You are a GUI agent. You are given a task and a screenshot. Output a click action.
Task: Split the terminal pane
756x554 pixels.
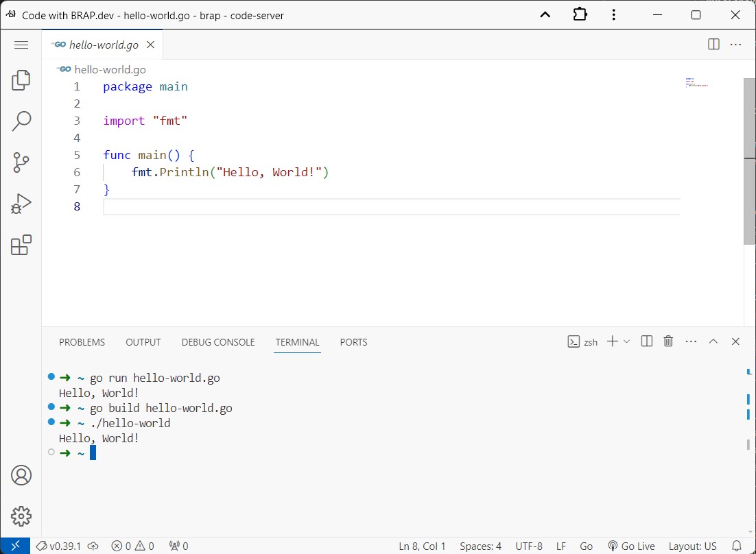tap(646, 341)
